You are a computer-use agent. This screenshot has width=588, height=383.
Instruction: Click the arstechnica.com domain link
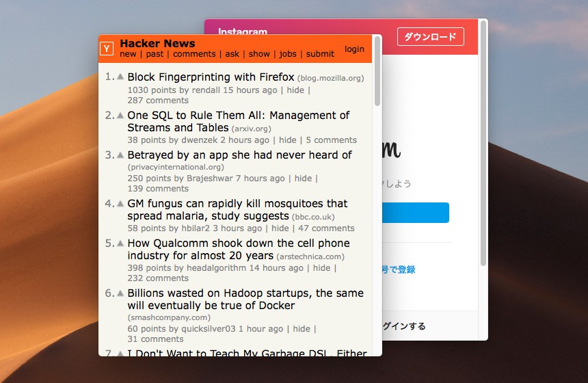(x=310, y=256)
